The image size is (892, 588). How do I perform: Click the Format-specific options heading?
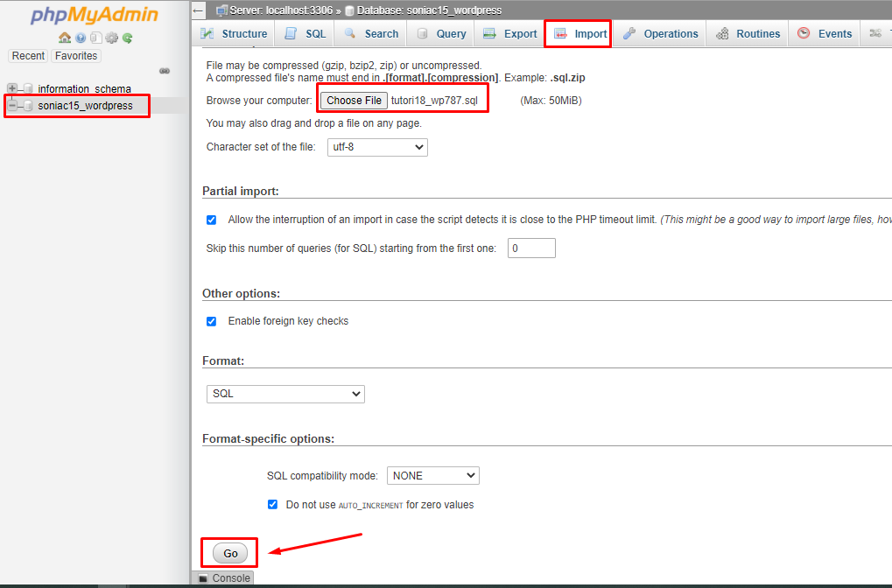269,439
